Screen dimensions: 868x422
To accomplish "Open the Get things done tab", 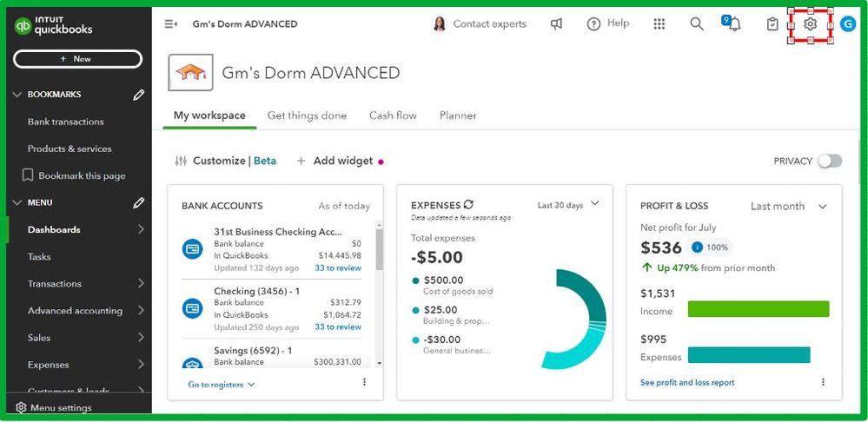I will pyautogui.click(x=307, y=115).
